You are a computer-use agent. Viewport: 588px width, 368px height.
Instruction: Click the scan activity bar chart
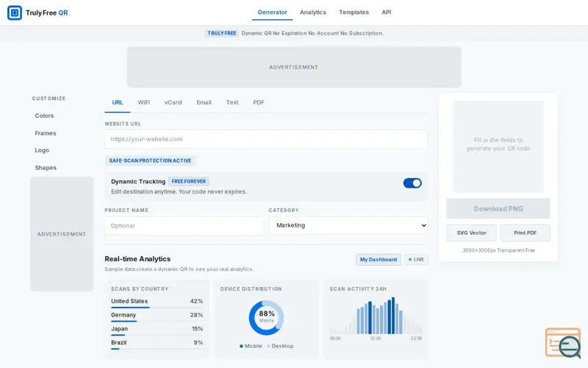(376, 316)
